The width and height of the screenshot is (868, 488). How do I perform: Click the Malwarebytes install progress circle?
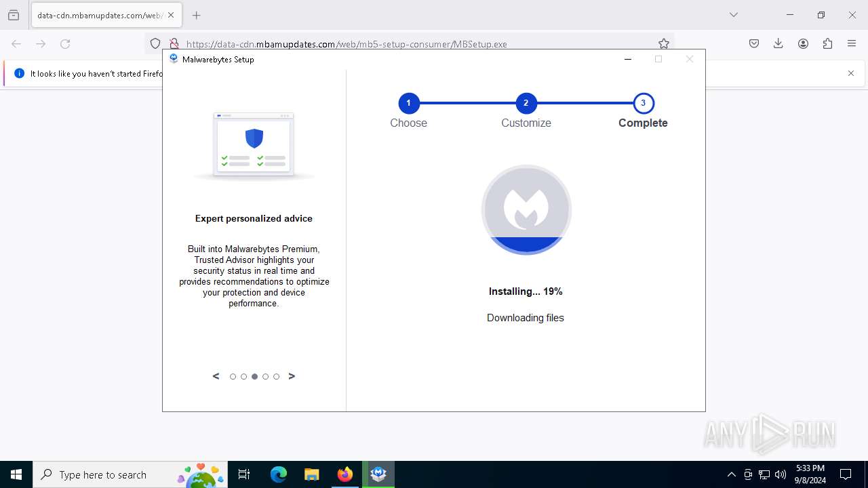[526, 209]
